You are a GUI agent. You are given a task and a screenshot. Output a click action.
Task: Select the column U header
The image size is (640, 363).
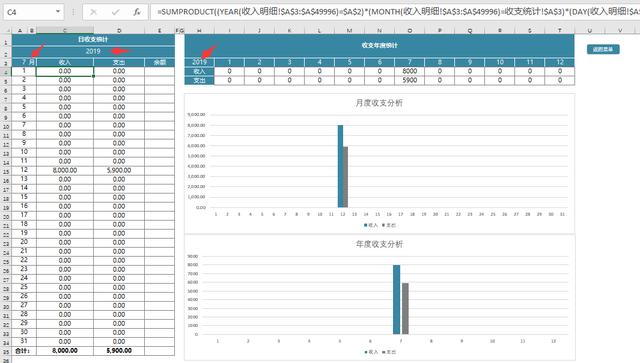tap(589, 30)
